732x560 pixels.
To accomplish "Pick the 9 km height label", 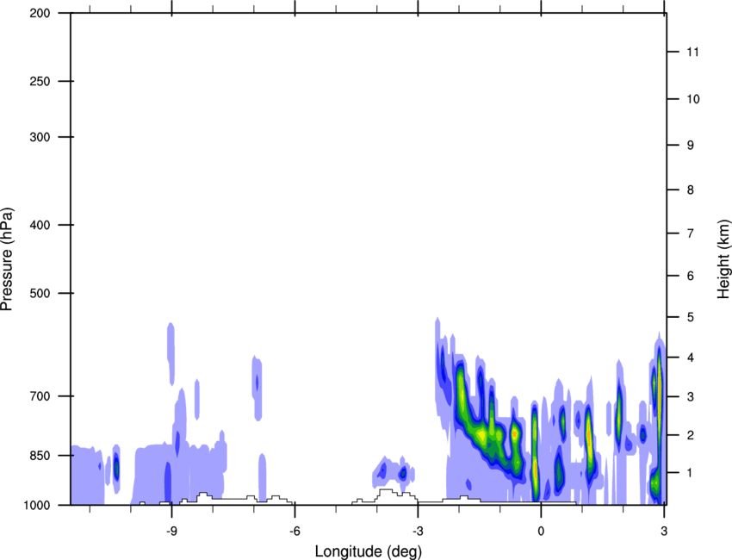I will tap(691, 146).
